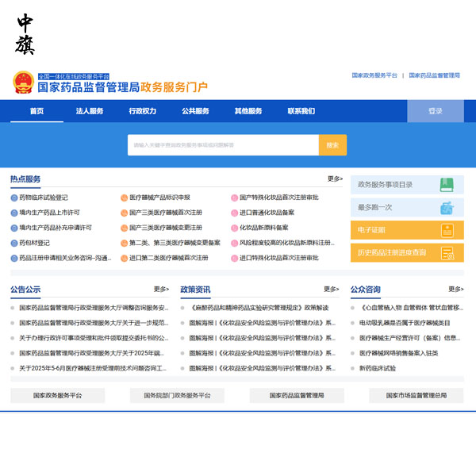Focus the service keyword search input field
This screenshot has height=476, width=476.
223,145
